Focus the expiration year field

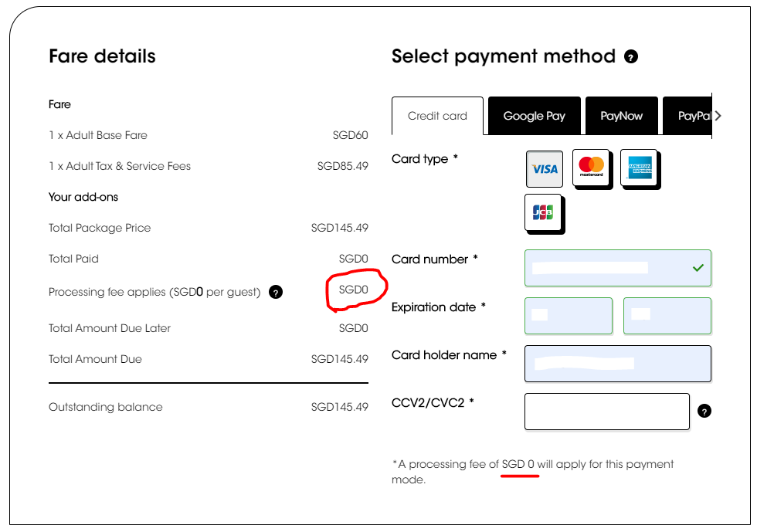[x=667, y=316]
